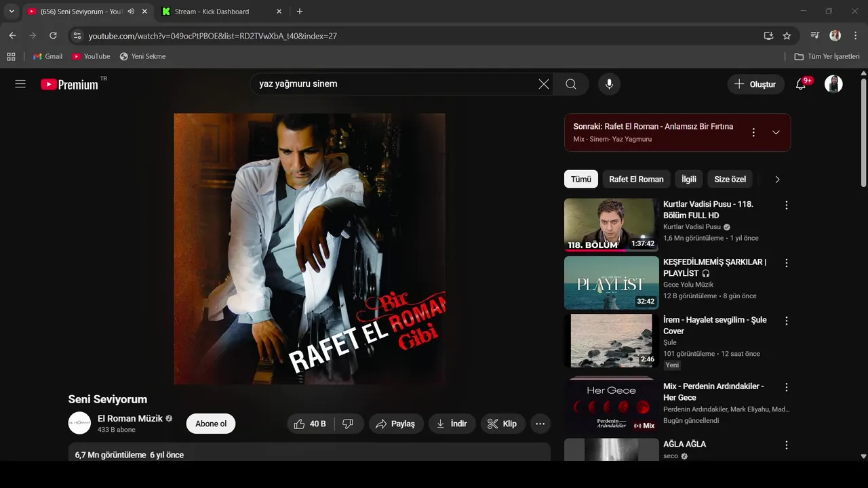Open Mix - Perdenin Ardındakiler title
The image size is (868, 488).
coord(713,392)
